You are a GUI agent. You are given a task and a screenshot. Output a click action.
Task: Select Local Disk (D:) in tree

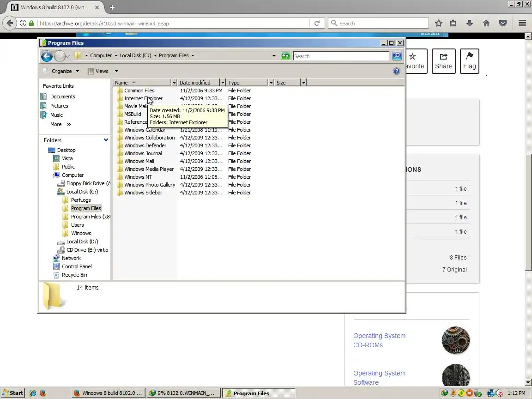(82, 242)
